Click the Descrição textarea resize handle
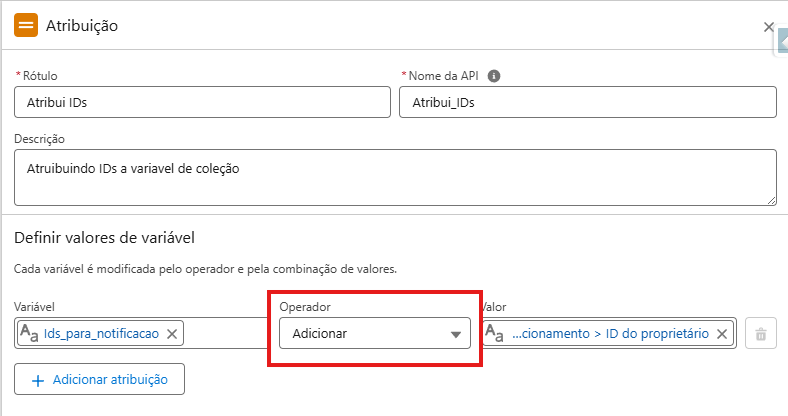This screenshot has height=416, width=788. pos(771,199)
